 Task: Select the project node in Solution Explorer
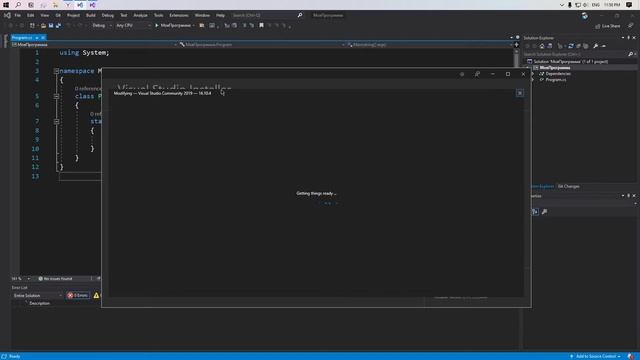[555, 68]
